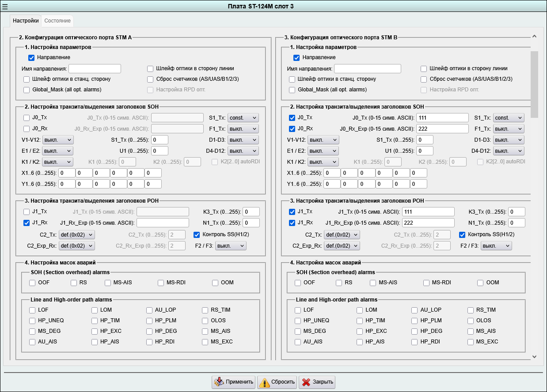Click scroll-down chevron in STM B panel
The image size is (547, 392).
tap(534, 356)
